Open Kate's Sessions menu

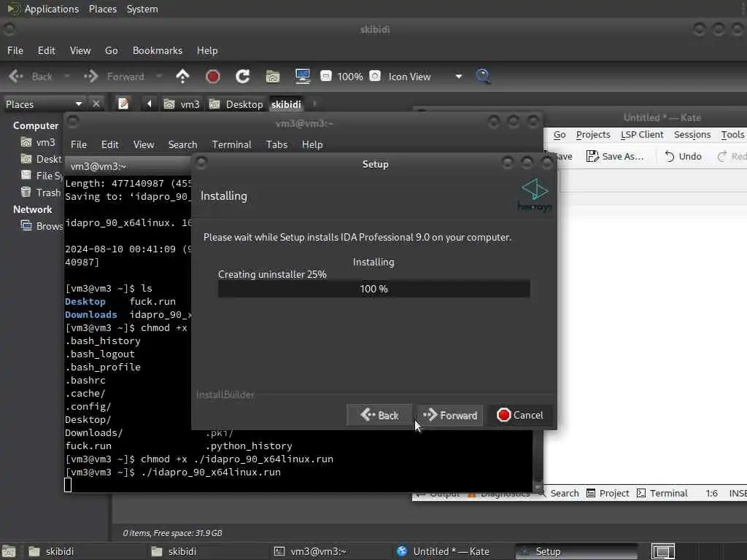[692, 135]
